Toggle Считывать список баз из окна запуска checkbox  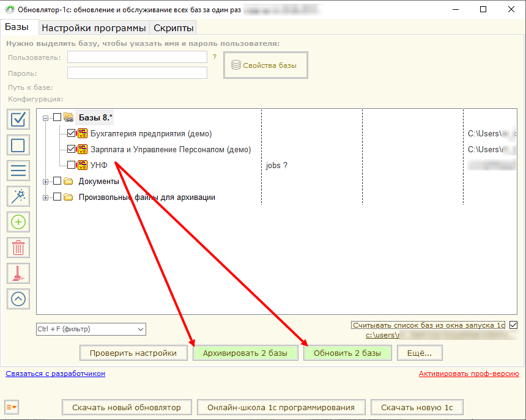click(513, 325)
